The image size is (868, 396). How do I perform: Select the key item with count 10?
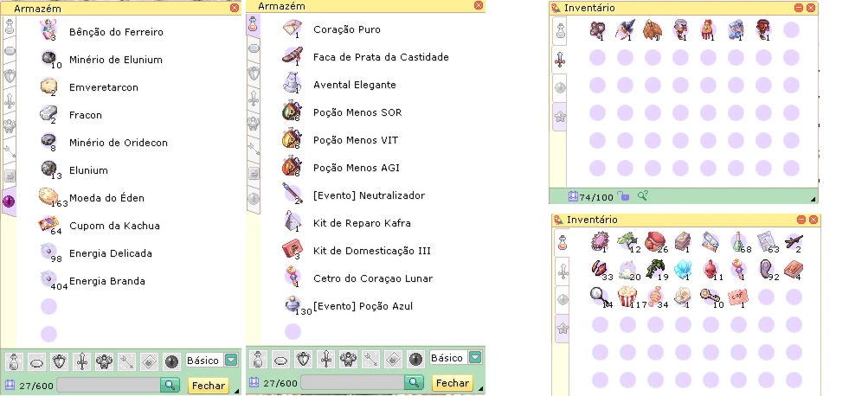(x=710, y=297)
